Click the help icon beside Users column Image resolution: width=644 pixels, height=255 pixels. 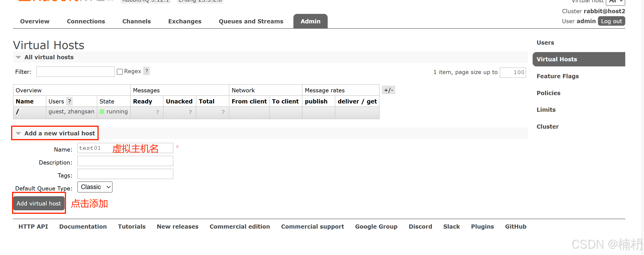coord(69,101)
